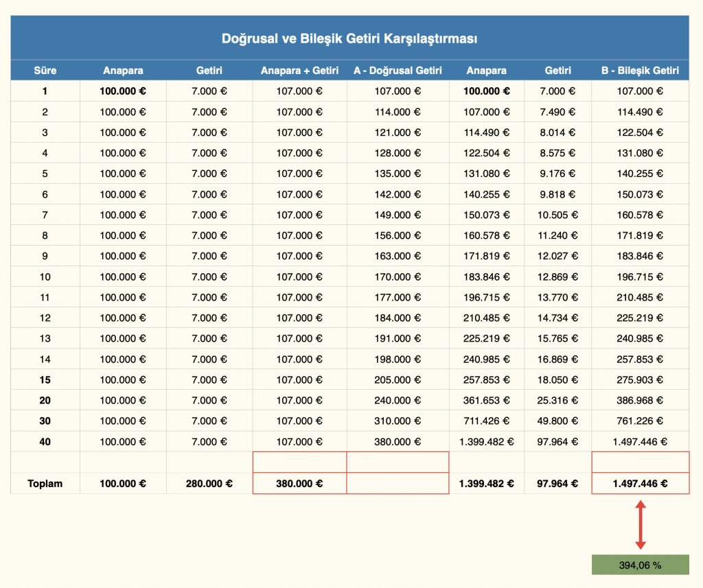This screenshot has height=588, width=703.
Task: Click the title Doğrusal ve Bileşik Getiri Karşılaştırması
Action: pos(349,38)
